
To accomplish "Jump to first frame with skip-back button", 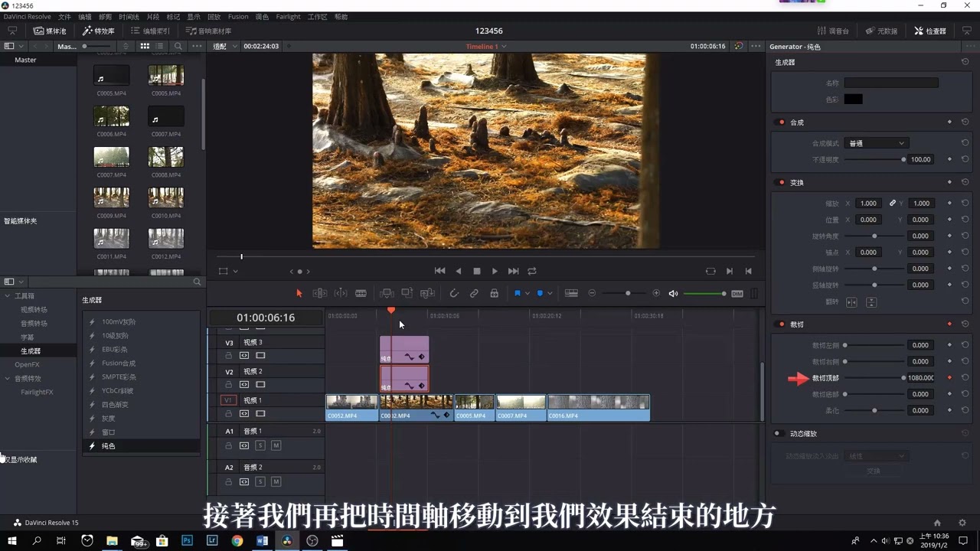I will (439, 271).
